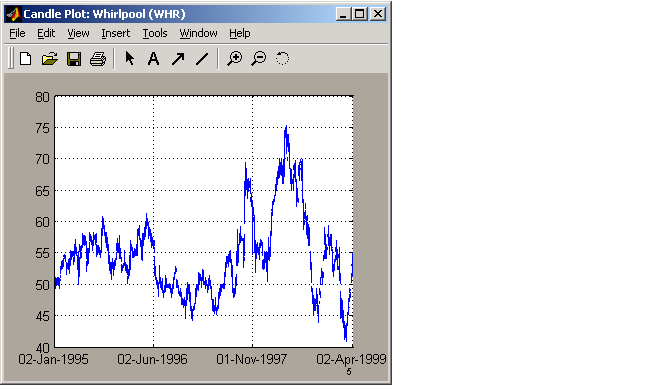Activate the Insert Arrow tool
Screen dimensions: 645x389
(x=178, y=59)
